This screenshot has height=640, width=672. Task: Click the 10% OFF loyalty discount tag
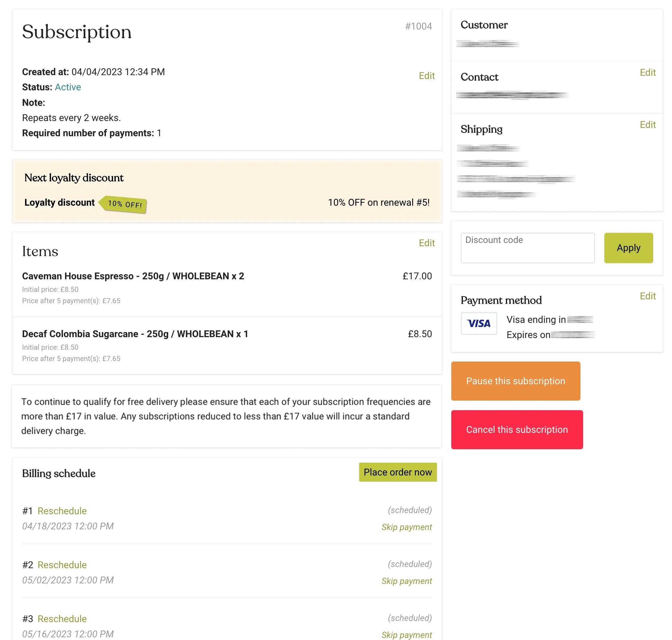click(x=124, y=204)
